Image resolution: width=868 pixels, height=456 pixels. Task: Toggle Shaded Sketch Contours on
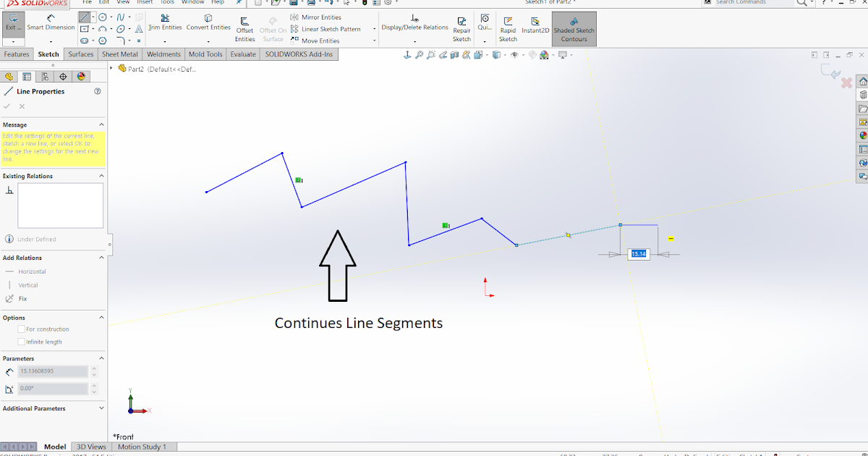pyautogui.click(x=574, y=29)
